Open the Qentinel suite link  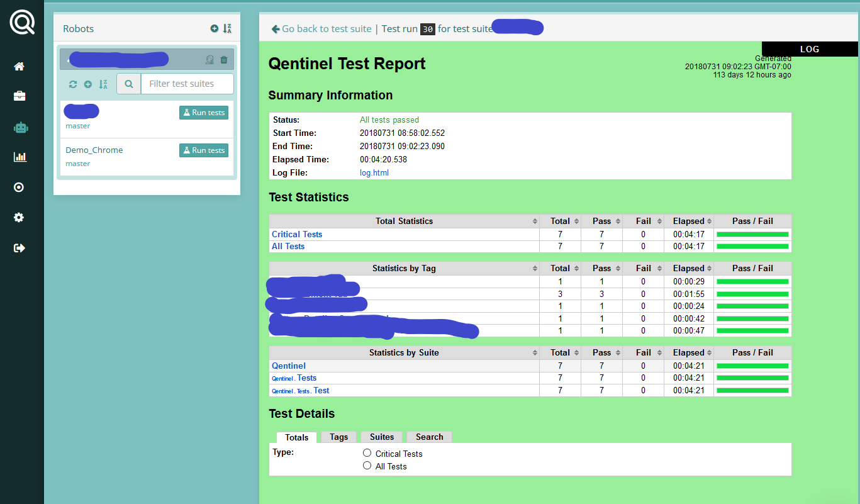(x=289, y=366)
